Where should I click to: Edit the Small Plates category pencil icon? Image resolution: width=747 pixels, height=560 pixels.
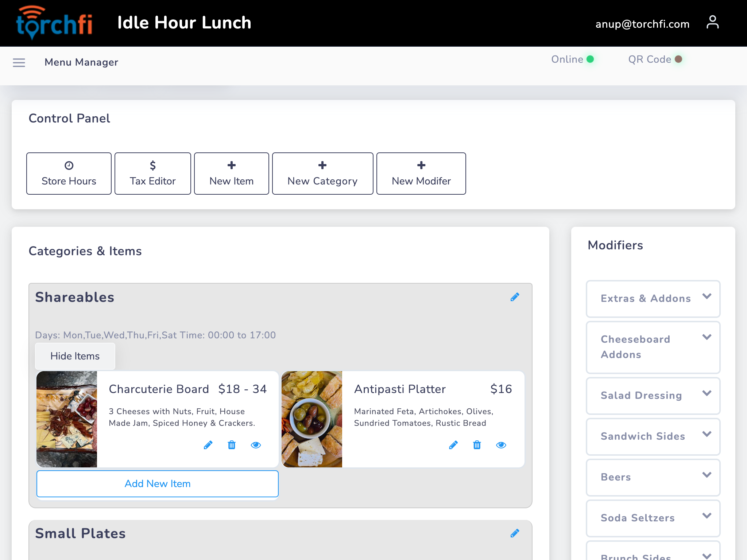515,533
